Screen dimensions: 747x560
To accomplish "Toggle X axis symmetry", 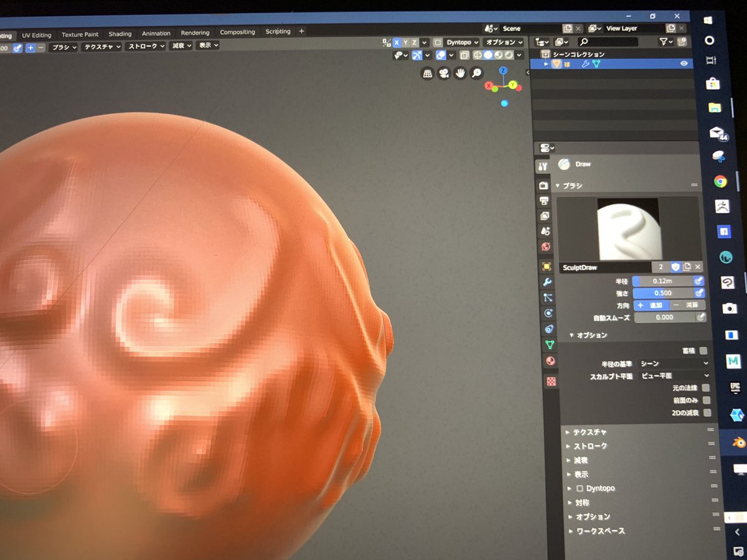I will point(397,42).
